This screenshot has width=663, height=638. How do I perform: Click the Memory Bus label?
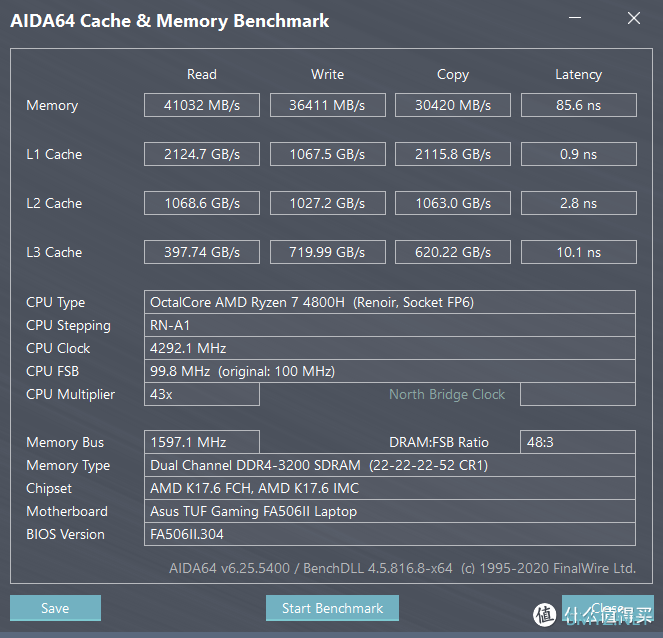(65, 442)
